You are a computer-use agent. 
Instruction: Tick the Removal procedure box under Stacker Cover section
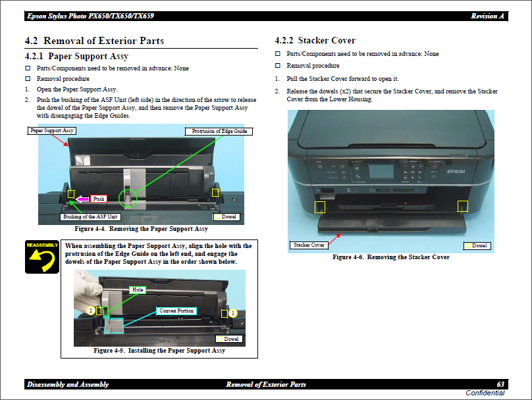click(x=278, y=66)
